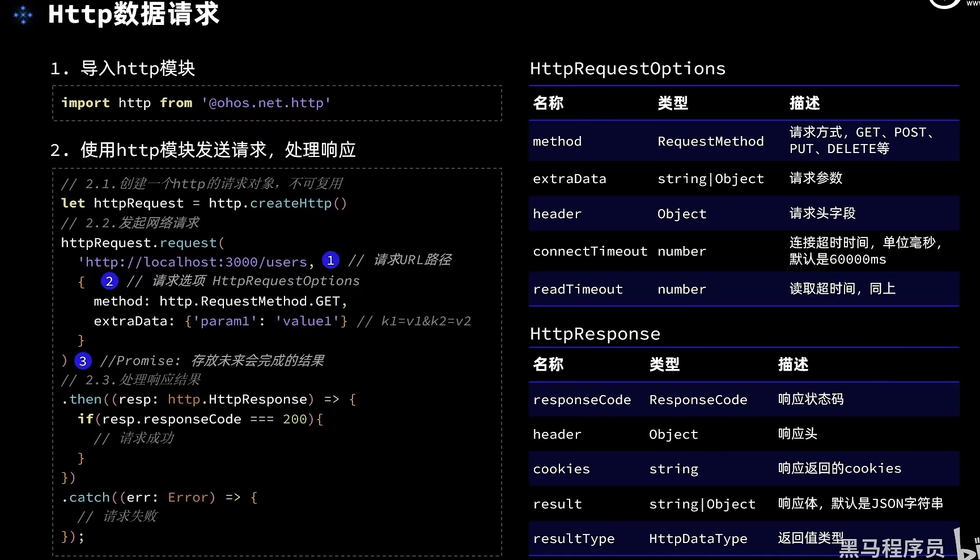Click the resultType row name
The width and height of the screenshot is (980, 560).
point(574,539)
